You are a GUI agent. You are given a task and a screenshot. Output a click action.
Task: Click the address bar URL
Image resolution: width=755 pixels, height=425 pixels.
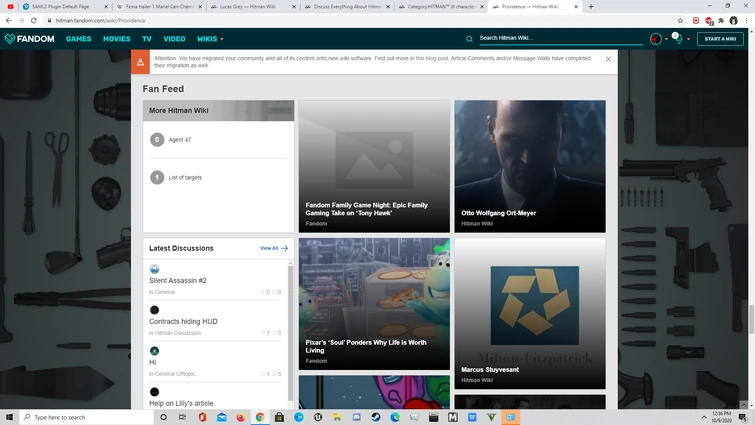pos(100,21)
